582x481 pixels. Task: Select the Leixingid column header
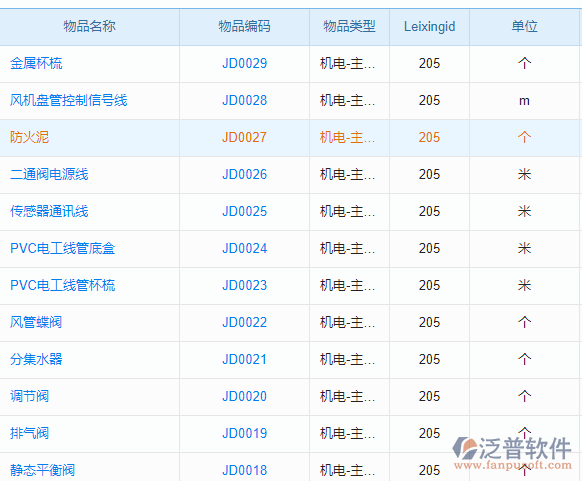click(429, 26)
